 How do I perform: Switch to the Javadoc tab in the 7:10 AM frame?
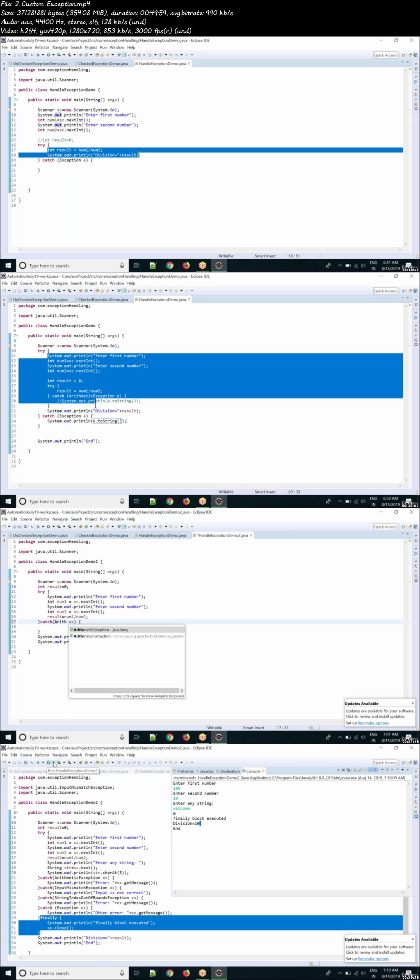pyautogui.click(x=205, y=771)
